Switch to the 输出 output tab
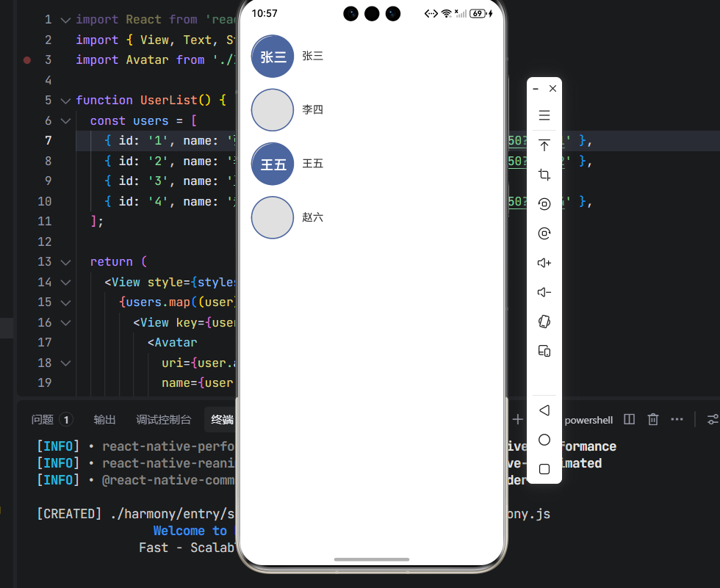The width and height of the screenshot is (720, 588). pyautogui.click(x=104, y=420)
